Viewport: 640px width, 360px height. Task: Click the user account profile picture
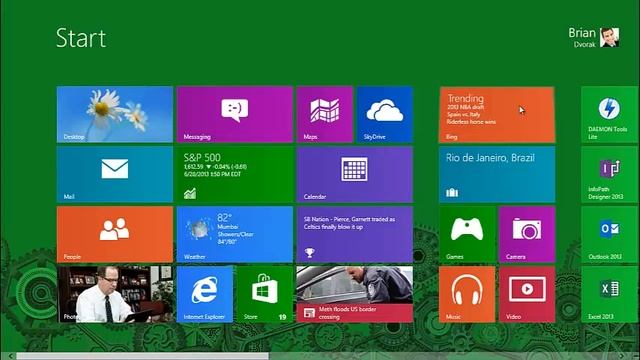tap(609, 38)
